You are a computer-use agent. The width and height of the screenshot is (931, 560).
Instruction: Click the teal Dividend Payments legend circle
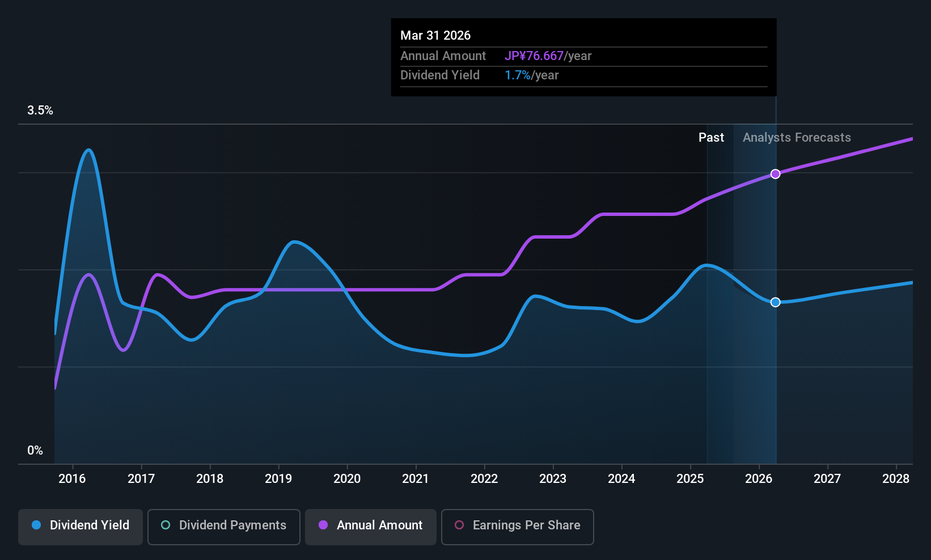(166, 525)
